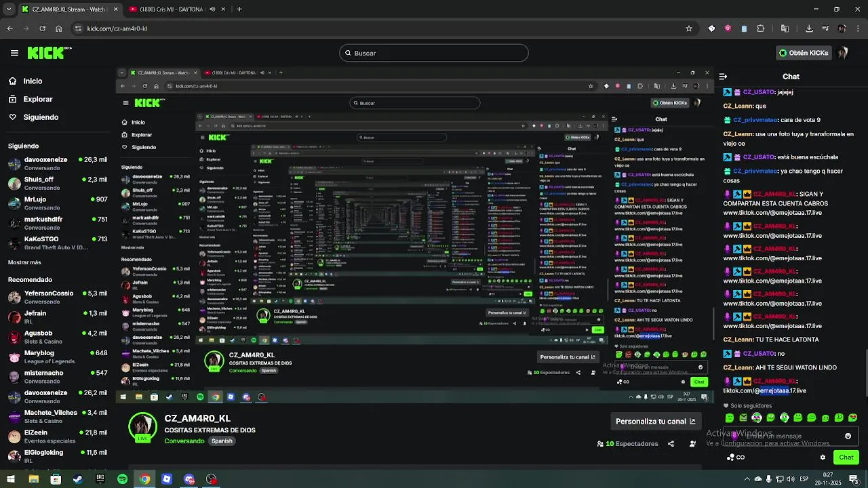The width and height of the screenshot is (868, 488).
Task: Switch to CZ_AM4R0_KL Stream tab
Action: [x=70, y=9]
